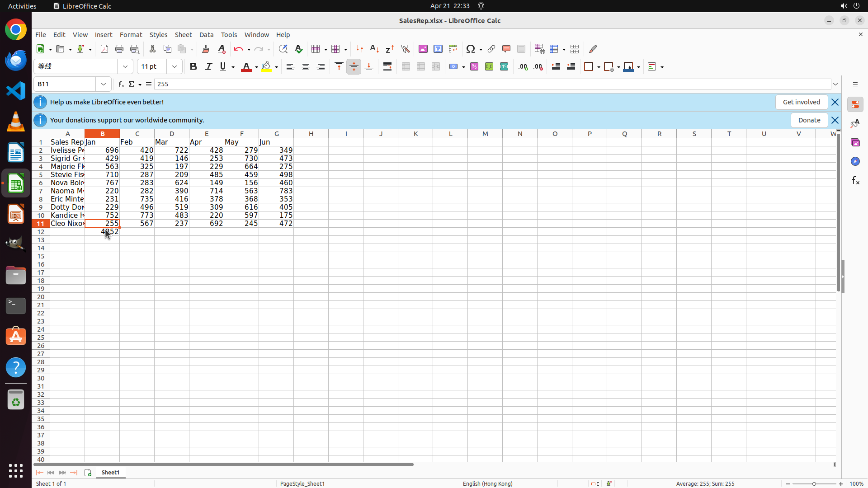Open the AutoFilter tool

coord(405,49)
